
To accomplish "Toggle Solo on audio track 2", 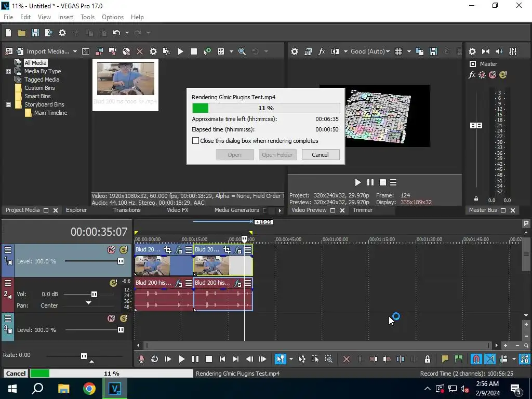I will [113, 283].
